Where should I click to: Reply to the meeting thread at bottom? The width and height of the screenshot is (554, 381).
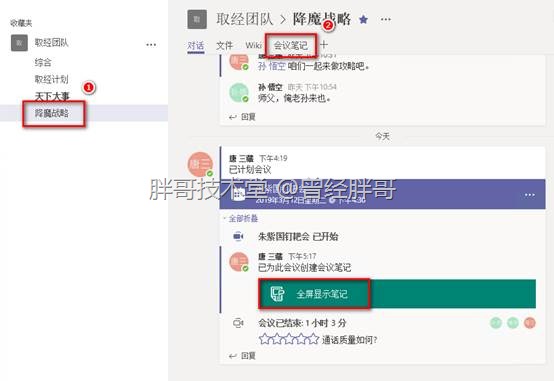[242, 356]
